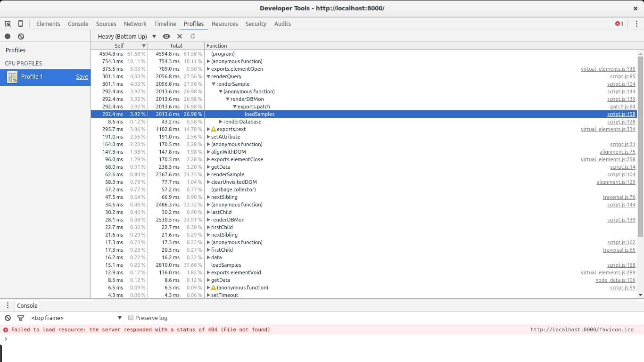Toggle the device mode phone icon

pos(20,24)
